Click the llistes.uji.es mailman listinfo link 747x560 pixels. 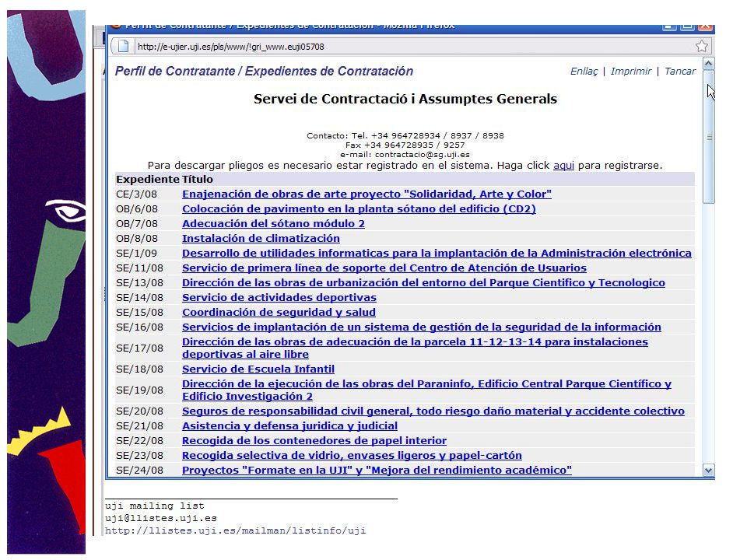click(235, 530)
